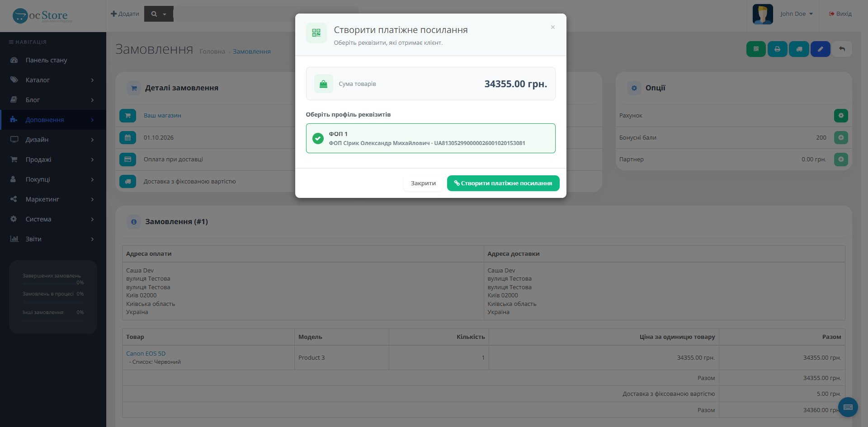Click the Вихід logout link
This screenshot has height=427, width=868.
tap(840, 14)
